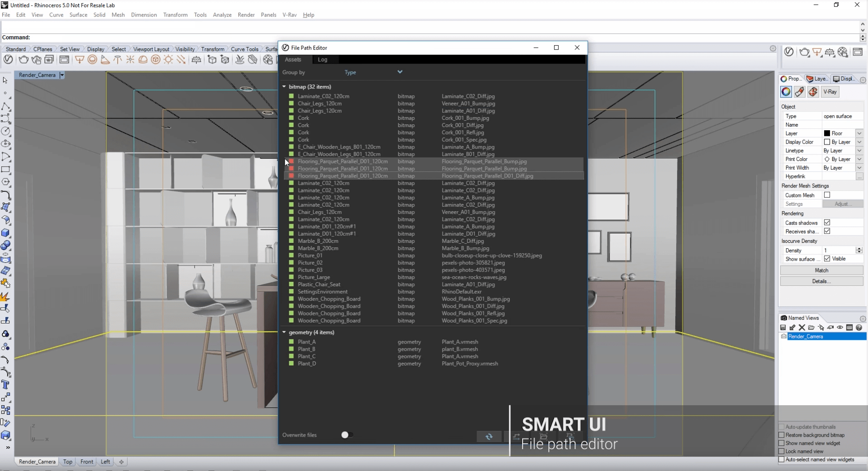Uncheck the Casts shadows checkbox

coord(827,222)
